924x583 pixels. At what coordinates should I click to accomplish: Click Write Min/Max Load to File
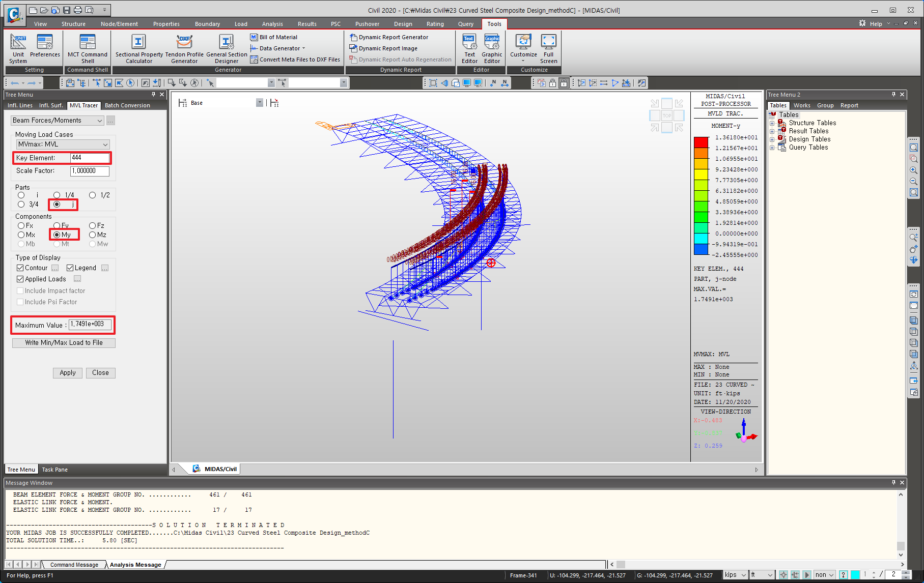pyautogui.click(x=64, y=343)
